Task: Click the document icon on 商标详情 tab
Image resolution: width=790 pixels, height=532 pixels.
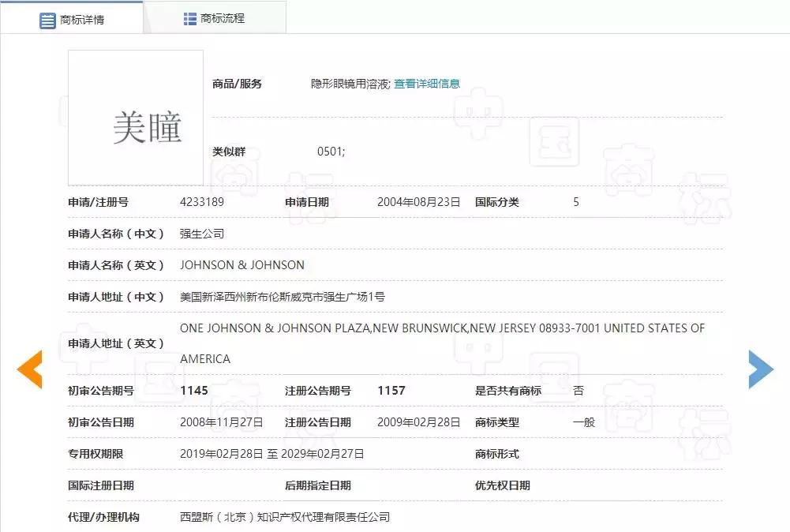Action: point(47,21)
